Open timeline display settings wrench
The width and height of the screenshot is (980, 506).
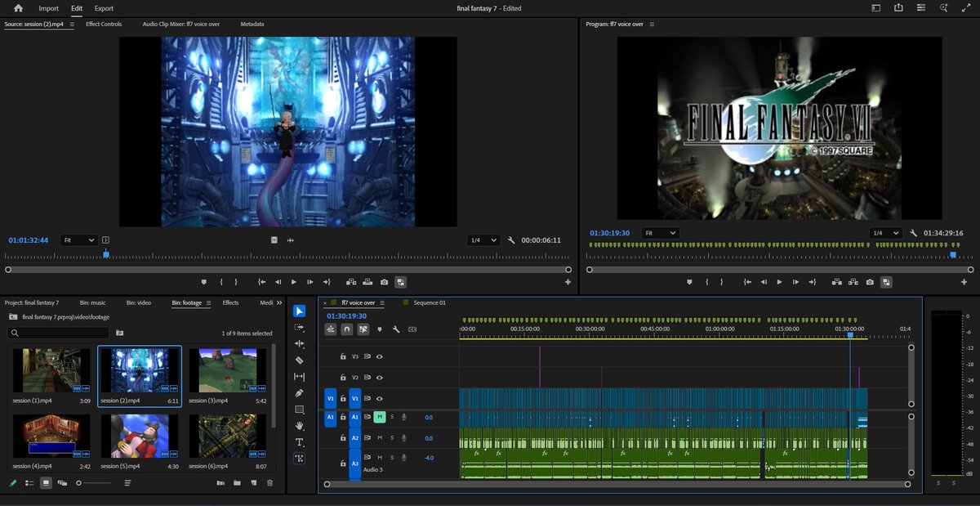coord(395,329)
